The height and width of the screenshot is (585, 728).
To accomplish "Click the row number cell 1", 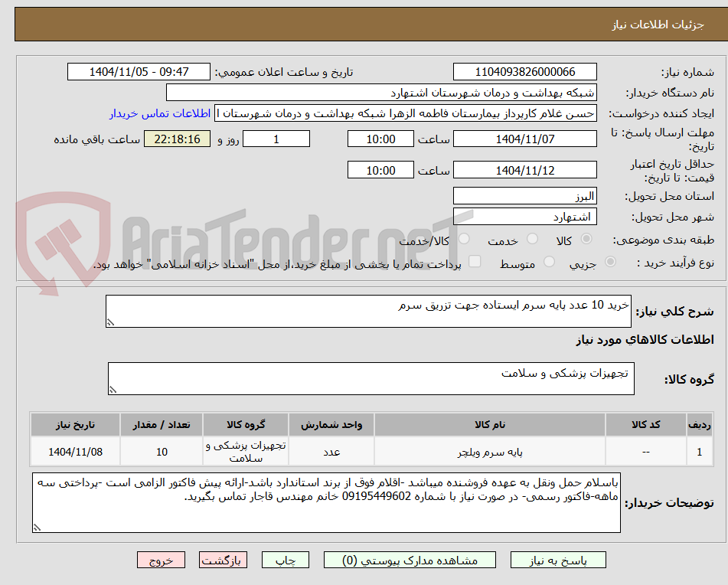I will point(700,452).
